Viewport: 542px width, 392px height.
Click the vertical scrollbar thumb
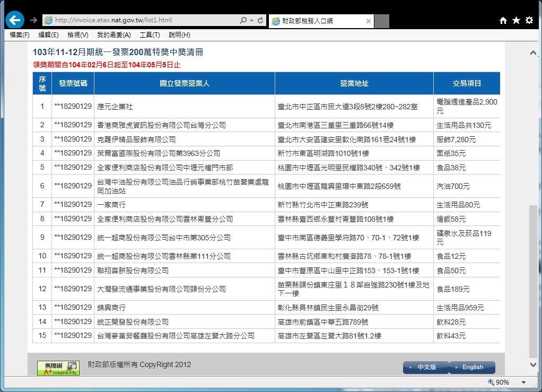(x=533, y=281)
